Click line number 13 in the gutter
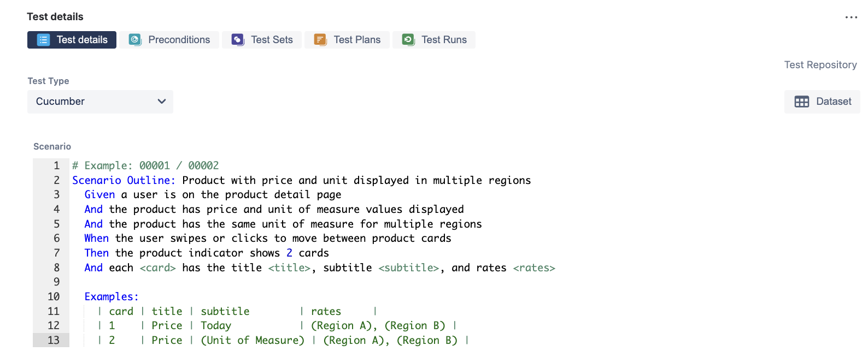The height and width of the screenshot is (357, 868). [x=54, y=340]
